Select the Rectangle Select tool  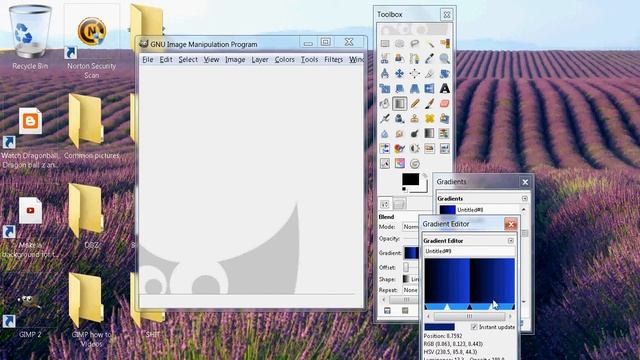(384, 44)
